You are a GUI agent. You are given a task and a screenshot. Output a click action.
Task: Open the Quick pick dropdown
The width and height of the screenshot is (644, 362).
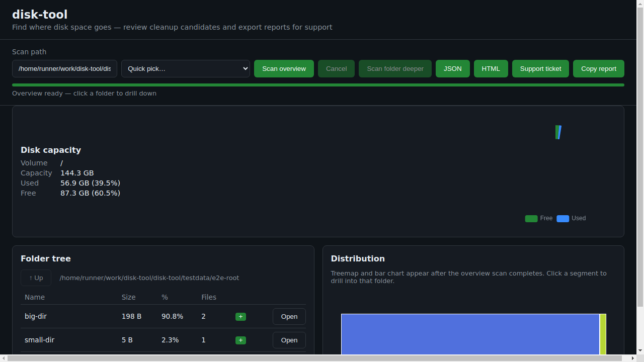186,69
